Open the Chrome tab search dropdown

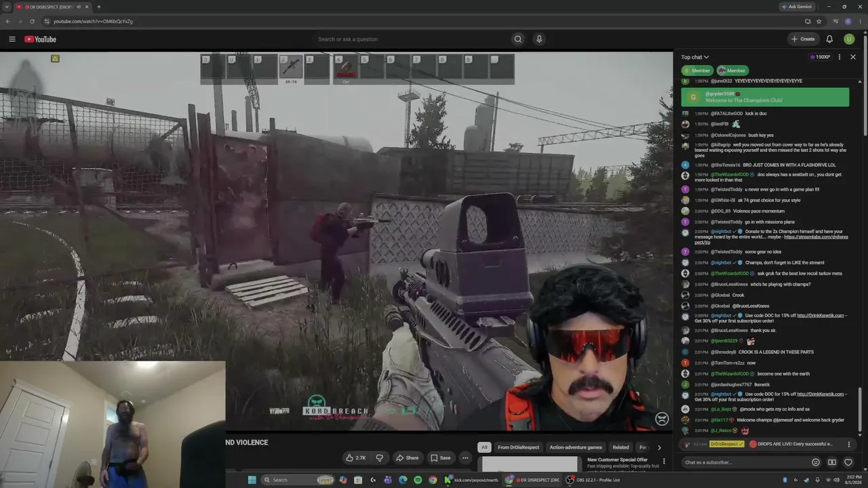click(7, 7)
